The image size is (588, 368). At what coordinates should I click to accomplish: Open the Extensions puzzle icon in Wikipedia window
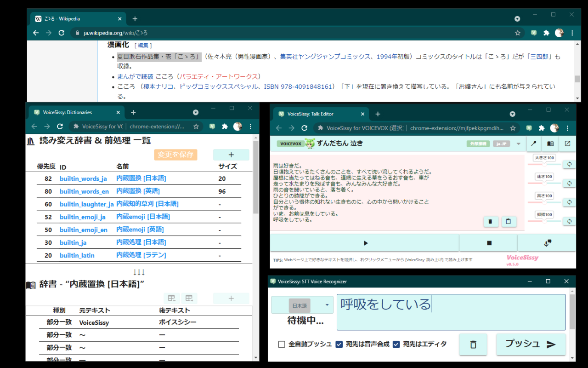[x=546, y=33]
